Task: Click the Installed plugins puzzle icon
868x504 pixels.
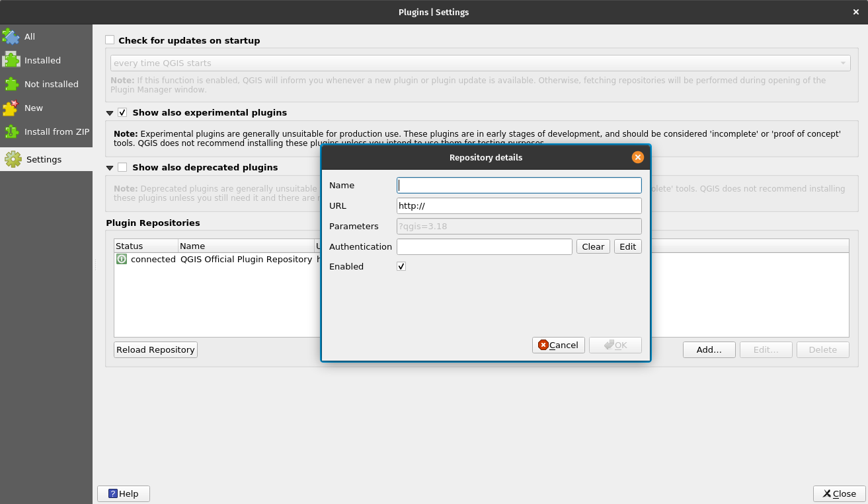Action: [x=11, y=60]
